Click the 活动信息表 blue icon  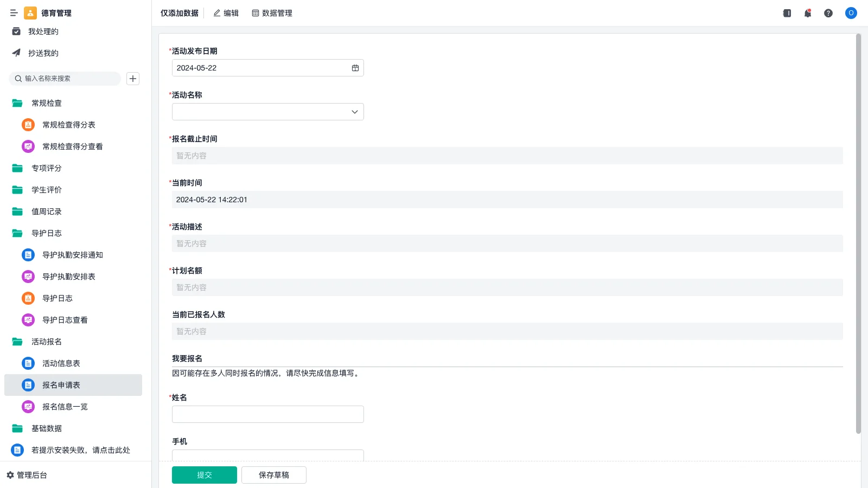click(28, 363)
